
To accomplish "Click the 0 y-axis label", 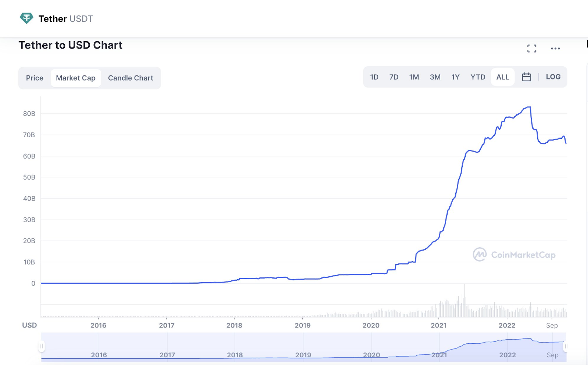I will (x=33, y=283).
